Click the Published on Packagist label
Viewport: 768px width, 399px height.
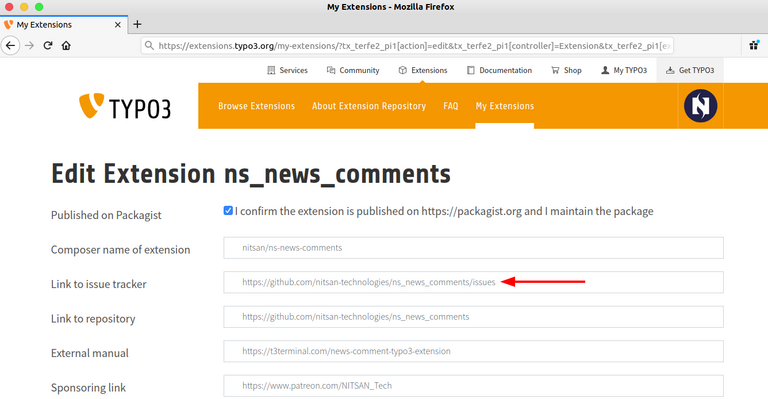(106, 215)
